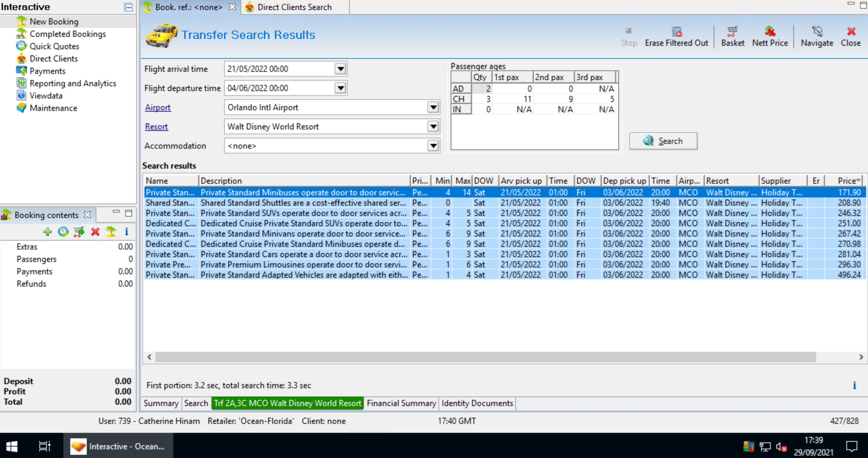Screen dimensions: 868x458
Task: Open Completed Bookings in sidebar
Action: [x=68, y=34]
